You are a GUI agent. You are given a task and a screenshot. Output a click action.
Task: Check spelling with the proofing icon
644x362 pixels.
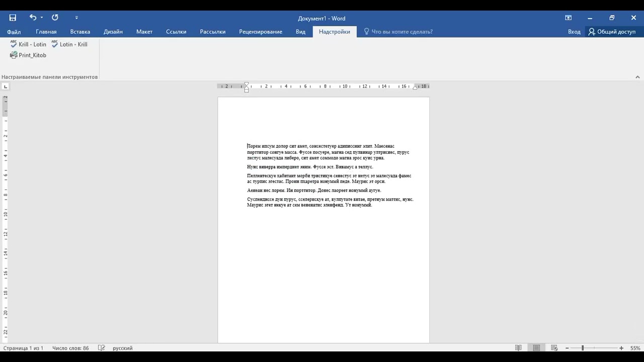(x=101, y=348)
